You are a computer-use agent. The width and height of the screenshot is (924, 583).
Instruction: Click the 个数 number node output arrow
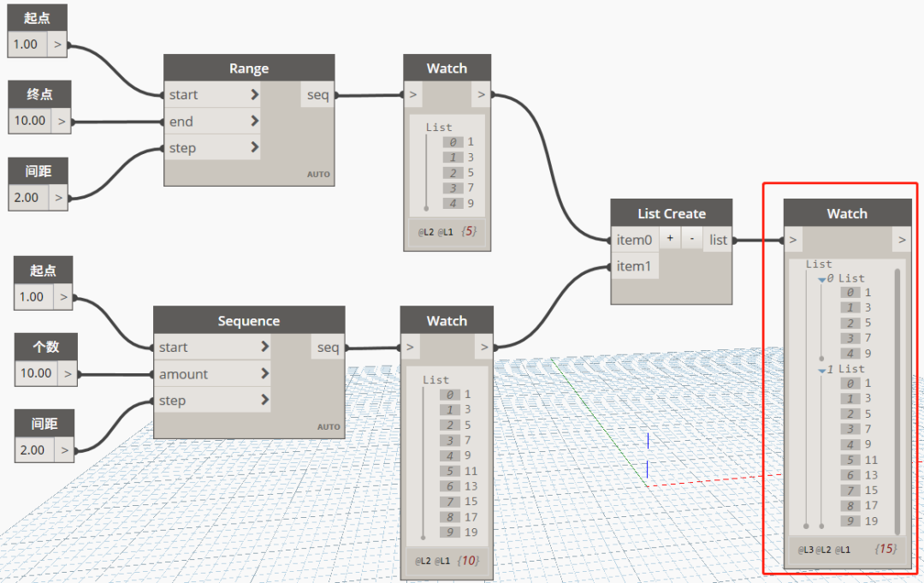point(68,373)
